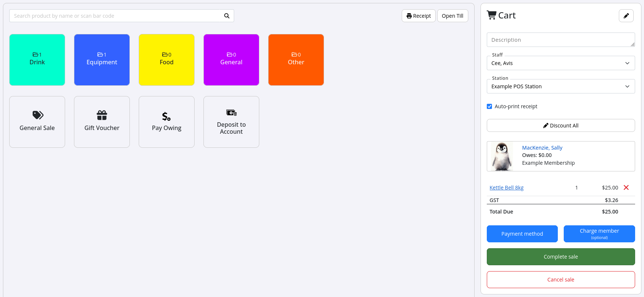Select the Pay Owing tile
644x297 pixels.
(x=166, y=122)
